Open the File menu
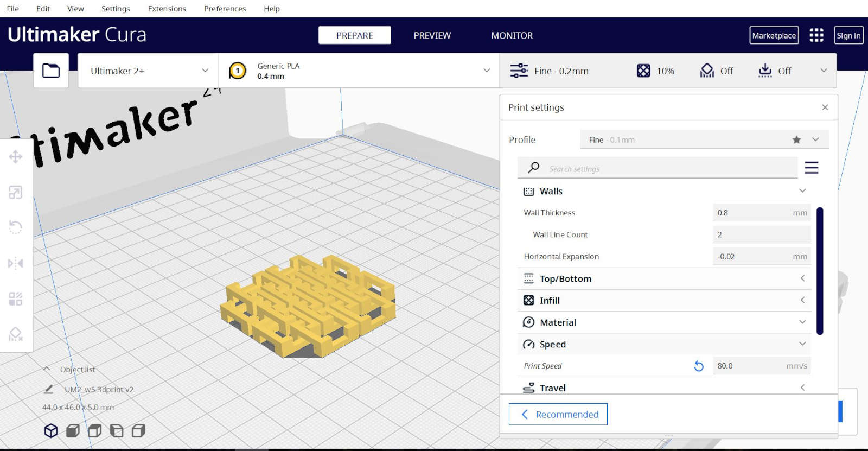This screenshot has height=451, width=868. pyautogui.click(x=12, y=9)
